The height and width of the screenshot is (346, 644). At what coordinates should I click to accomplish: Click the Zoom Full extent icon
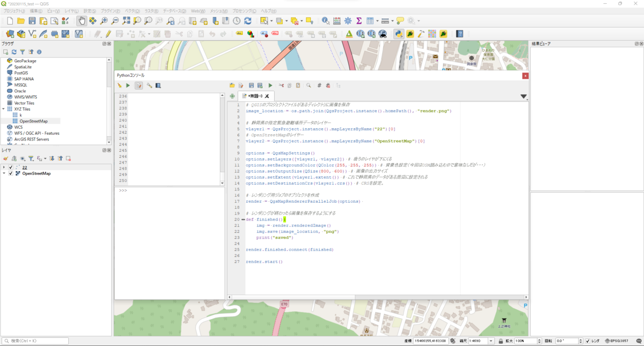click(x=126, y=21)
